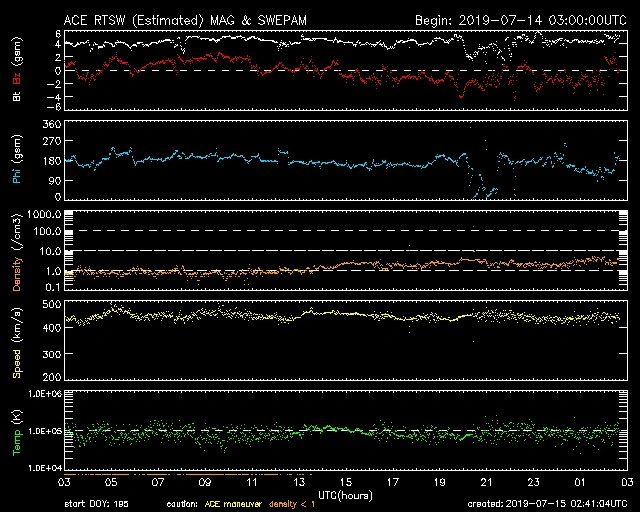The image size is (640, 512).
Task: Click the 13 hour tick on time axis
Action: 296,481
